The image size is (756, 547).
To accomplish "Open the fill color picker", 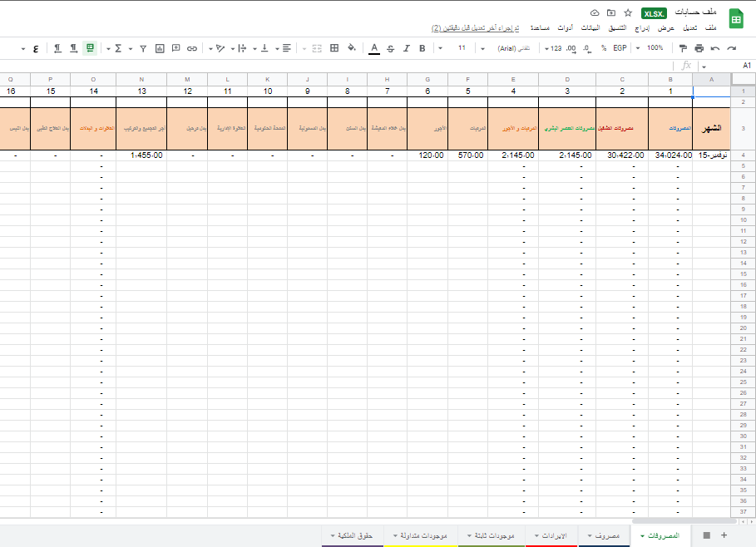I will click(x=352, y=48).
